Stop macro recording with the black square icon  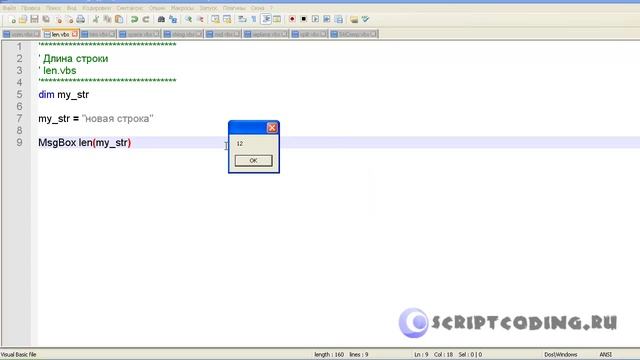304,19
